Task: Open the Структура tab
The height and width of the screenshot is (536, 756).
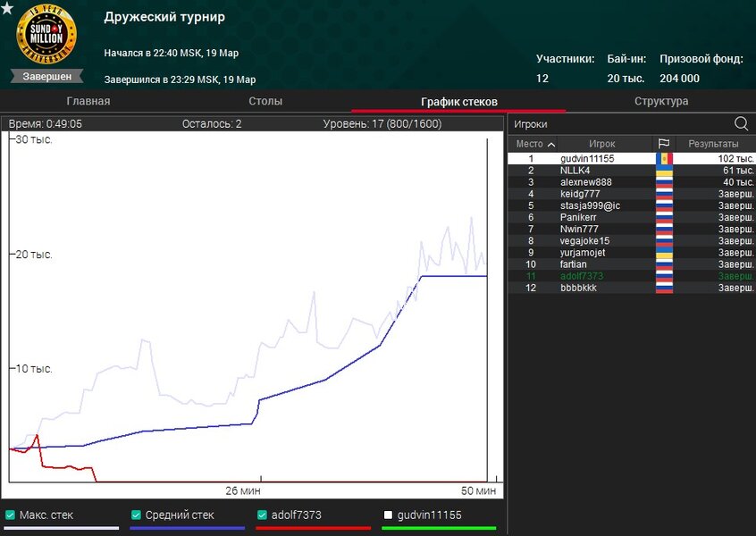Action: click(660, 101)
